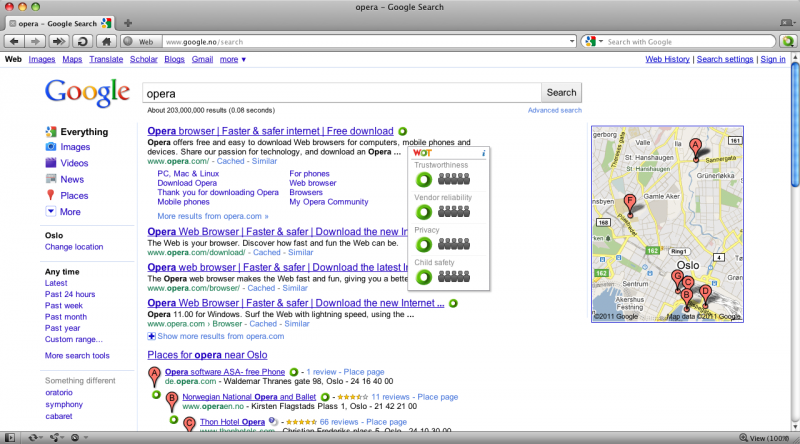
Task: Toggle the panel icon in status bar
Action: point(9,437)
